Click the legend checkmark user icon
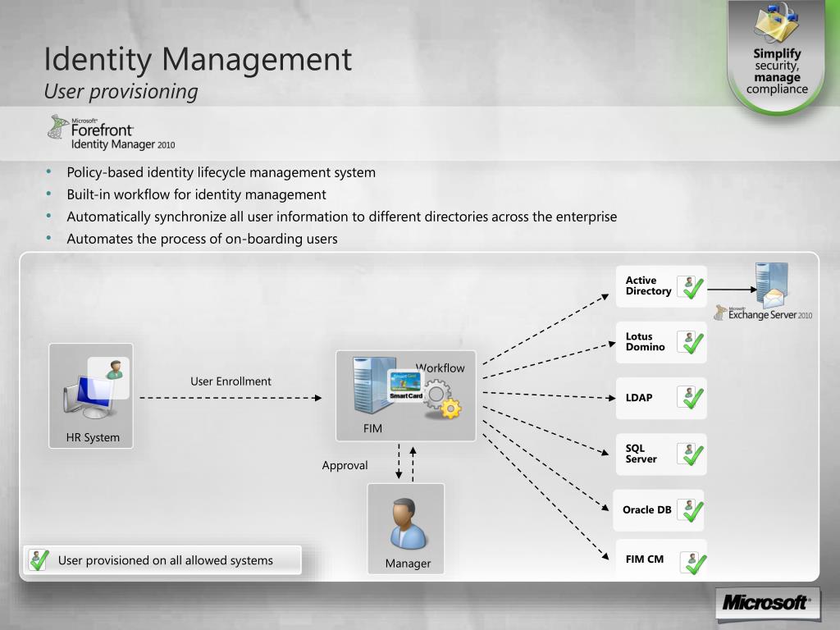Viewport: 840px width, 630px height. 39,559
